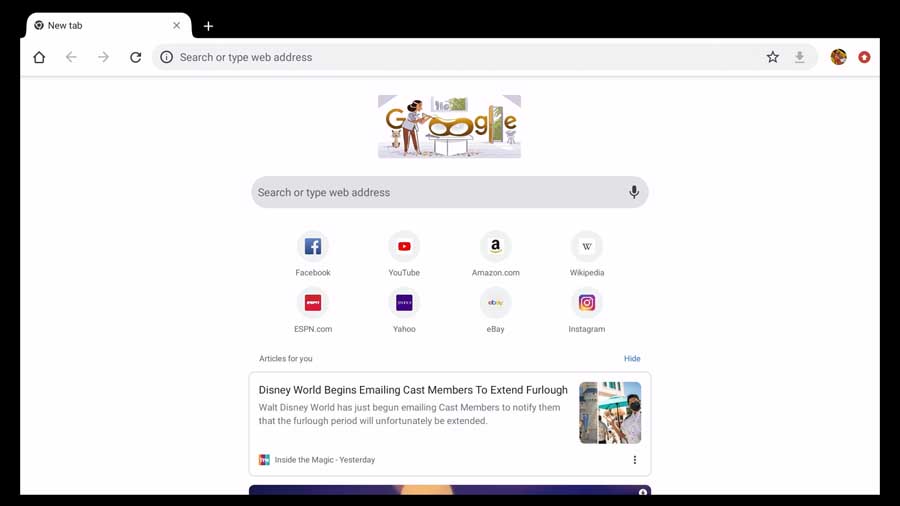The height and width of the screenshot is (506, 900).
Task: Open the Wikipedia shortcut
Action: 587,255
